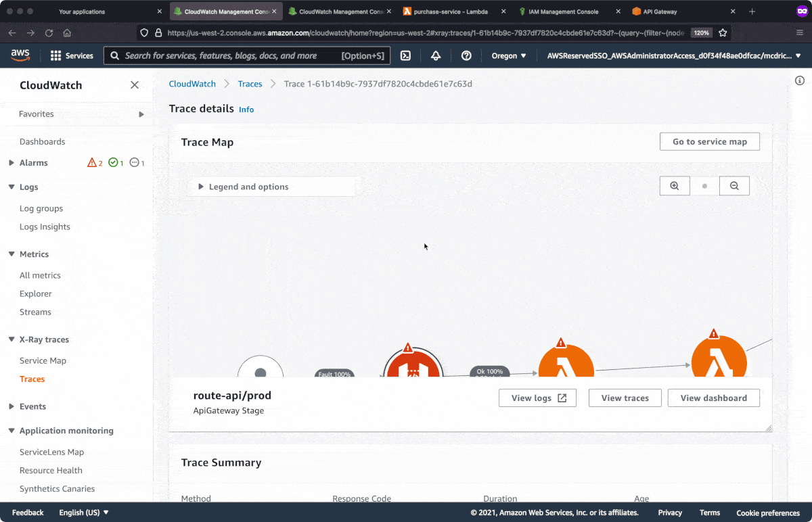Click the Traces breadcrumb link
This screenshot has width=812, height=522.
[x=250, y=83]
